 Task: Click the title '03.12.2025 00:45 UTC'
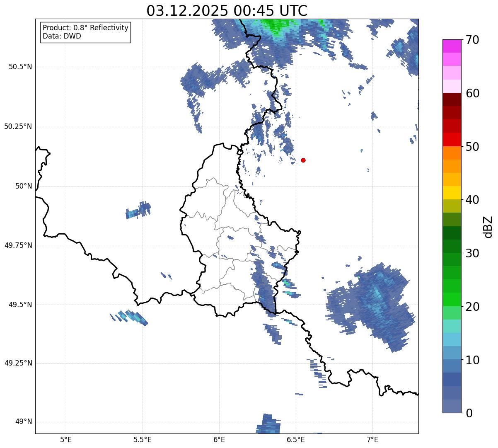click(x=227, y=11)
